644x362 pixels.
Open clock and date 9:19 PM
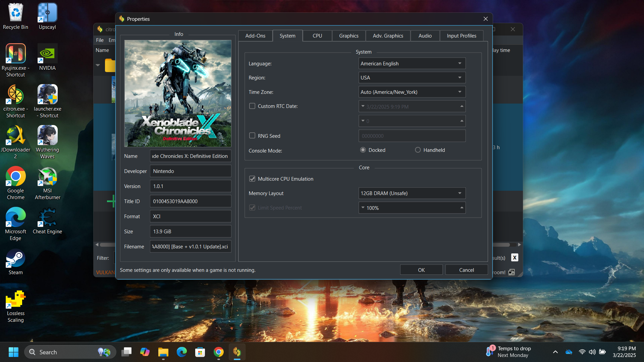pos(624,352)
